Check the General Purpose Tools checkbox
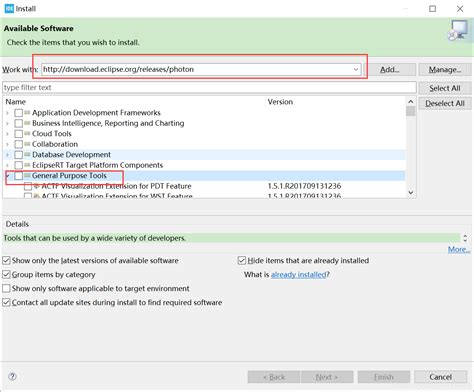The height and width of the screenshot is (392, 474). (19, 176)
